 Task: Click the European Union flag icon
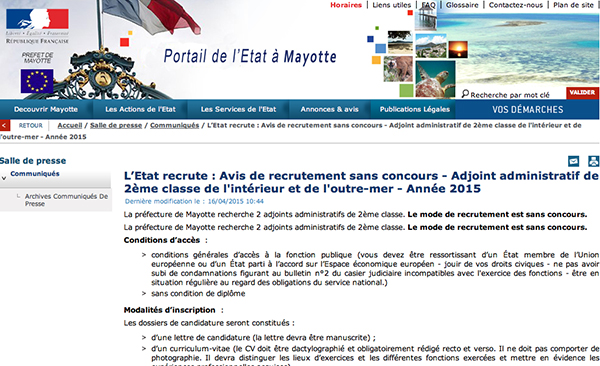pos(37,81)
